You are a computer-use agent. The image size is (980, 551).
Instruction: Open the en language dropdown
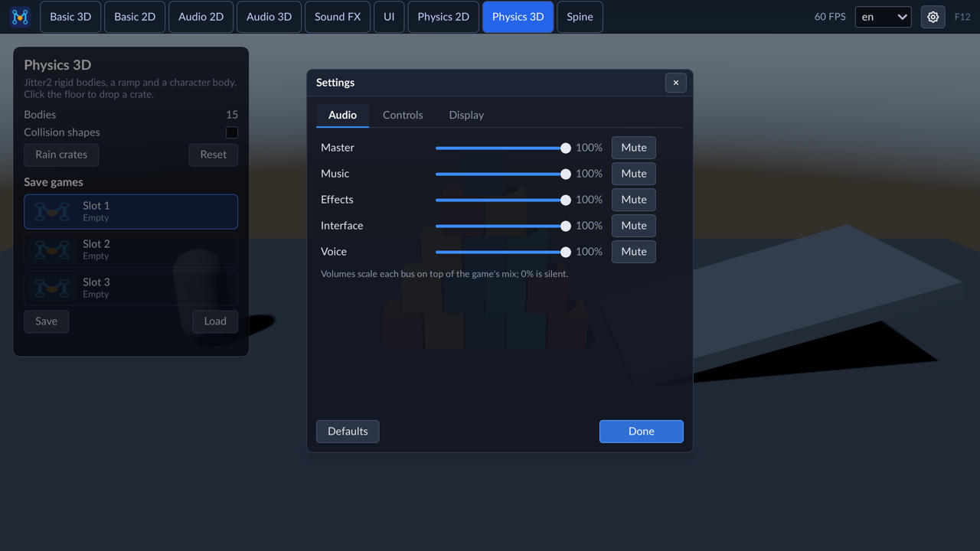click(883, 17)
